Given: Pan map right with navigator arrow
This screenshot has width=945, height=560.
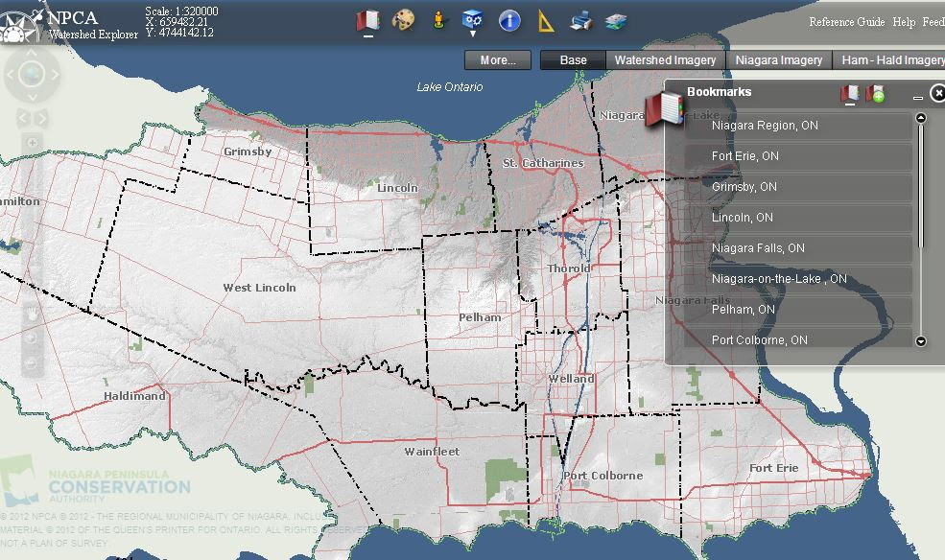Looking at the screenshot, I should (55, 75).
